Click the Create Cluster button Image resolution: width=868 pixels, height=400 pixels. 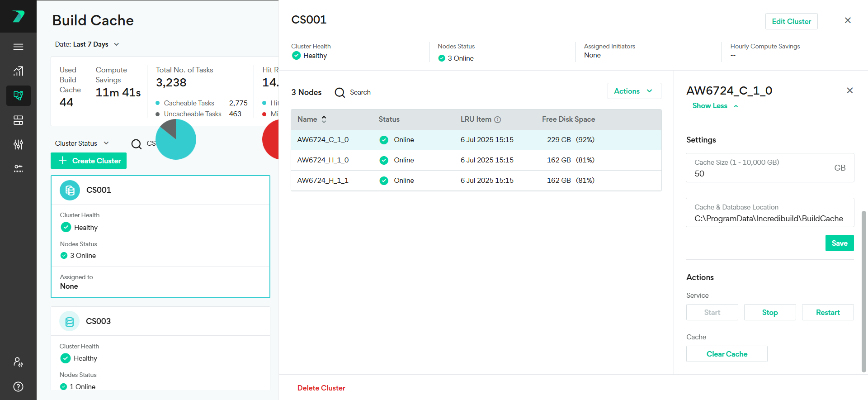tap(89, 161)
